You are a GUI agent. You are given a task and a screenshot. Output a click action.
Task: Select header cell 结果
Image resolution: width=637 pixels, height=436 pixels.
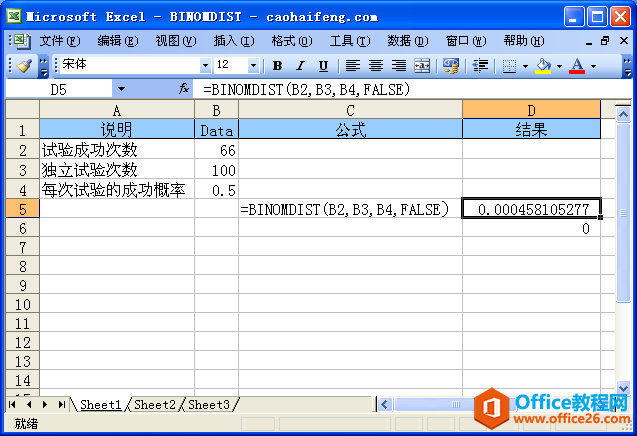click(531, 130)
